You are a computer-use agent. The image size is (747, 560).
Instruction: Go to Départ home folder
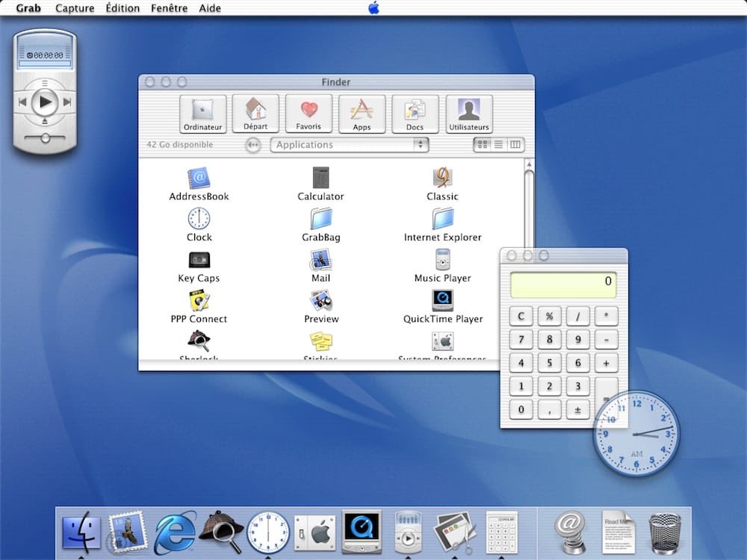tap(255, 113)
